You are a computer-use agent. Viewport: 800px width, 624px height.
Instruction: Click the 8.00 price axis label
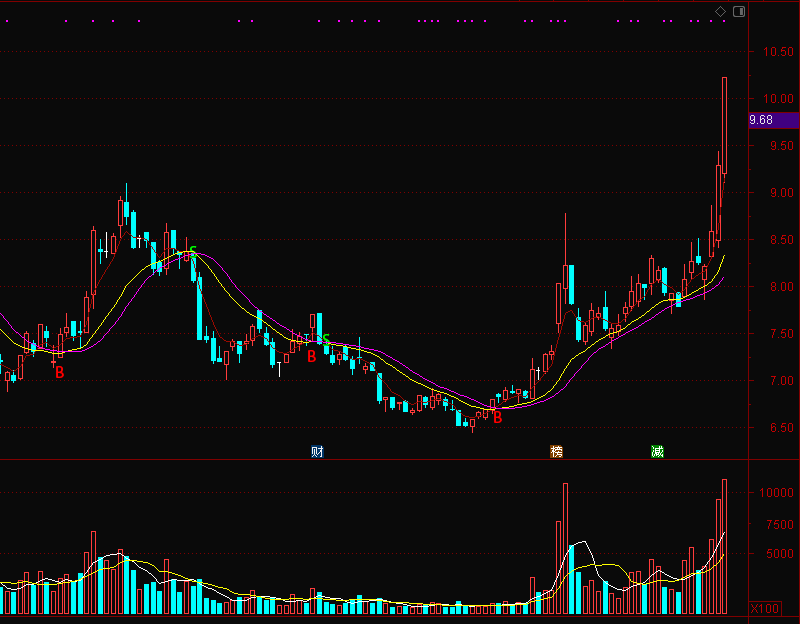pos(782,286)
